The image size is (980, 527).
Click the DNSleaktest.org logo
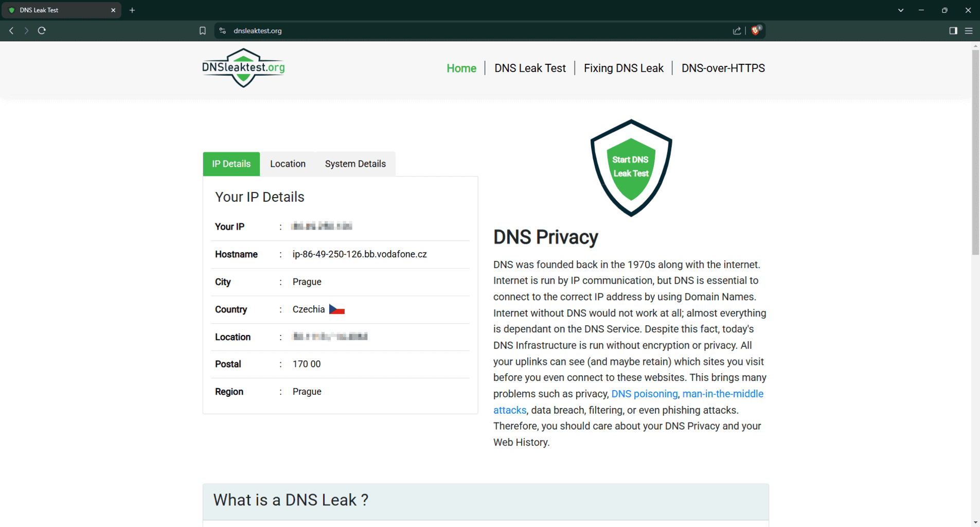(x=243, y=68)
